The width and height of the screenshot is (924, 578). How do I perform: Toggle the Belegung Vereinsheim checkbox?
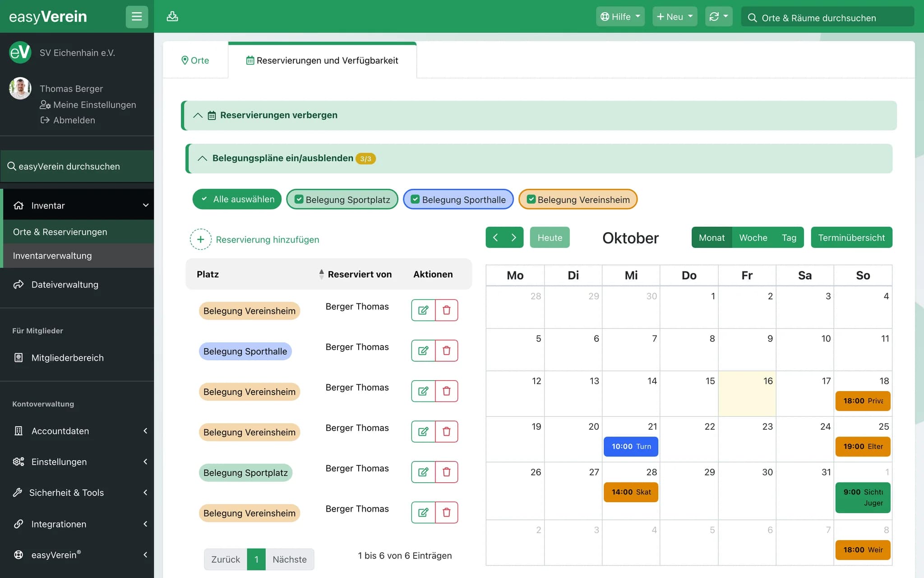[x=531, y=199]
